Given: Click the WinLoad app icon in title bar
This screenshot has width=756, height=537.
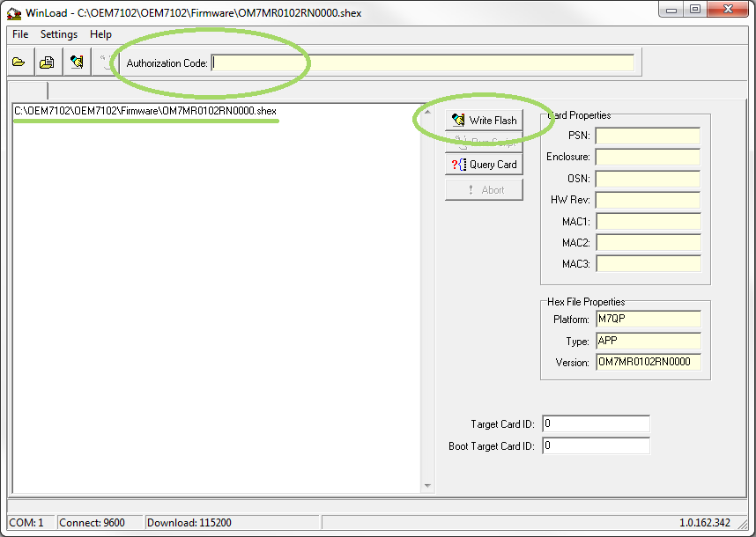Looking at the screenshot, I should click(x=14, y=13).
